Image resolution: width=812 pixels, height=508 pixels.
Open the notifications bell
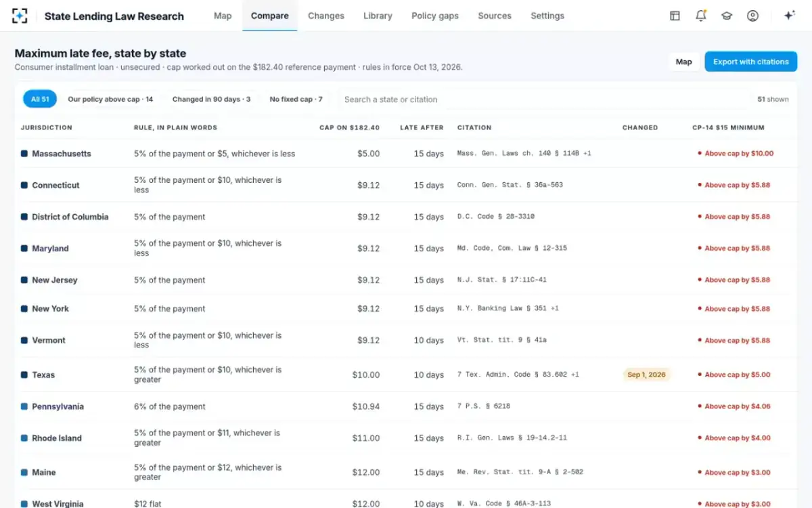[701, 16]
